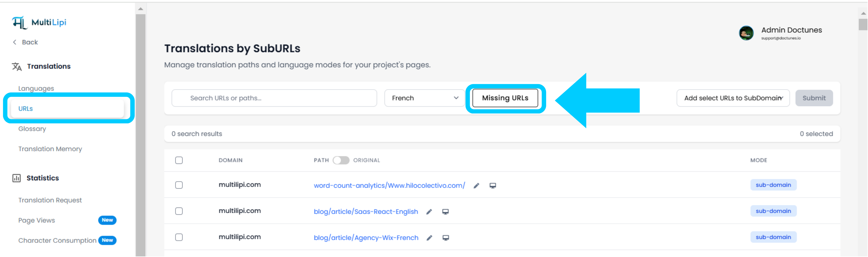Click the Missing URLs button
The image size is (868, 257).
pos(505,98)
